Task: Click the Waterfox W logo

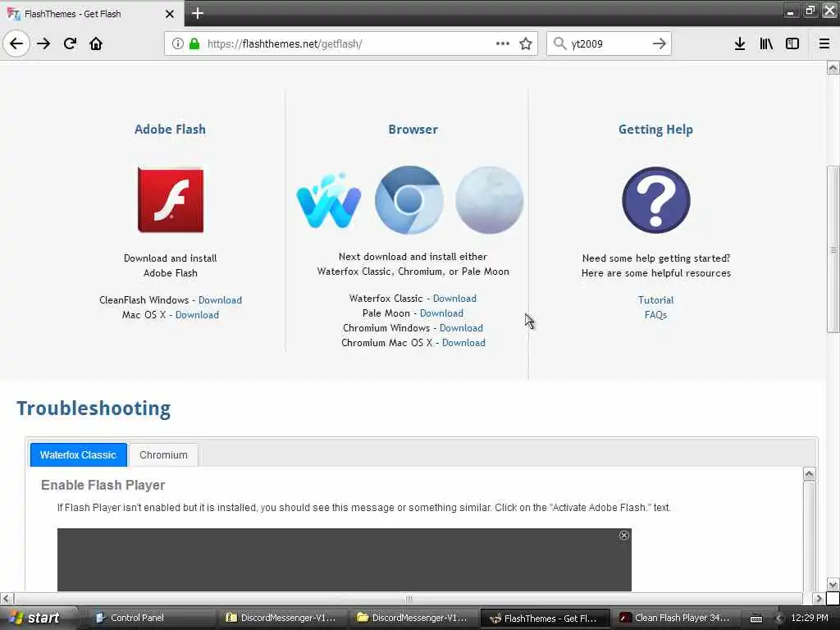Action: (328, 200)
